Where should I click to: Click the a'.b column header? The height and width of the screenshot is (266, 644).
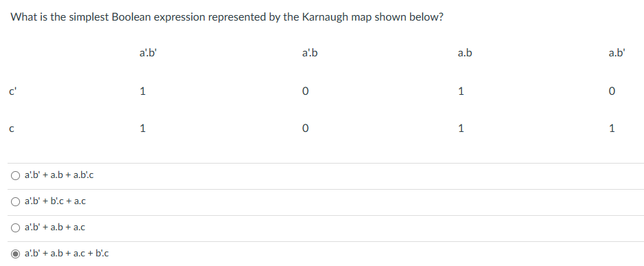pos(310,53)
